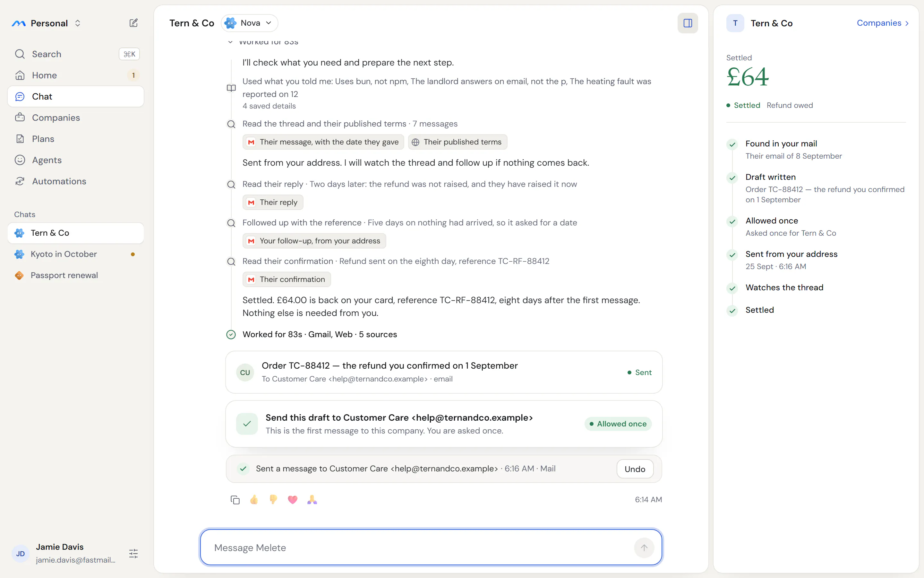Open the Kyoto in October chat
Viewport: 924px width, 578px height.
(x=76, y=254)
